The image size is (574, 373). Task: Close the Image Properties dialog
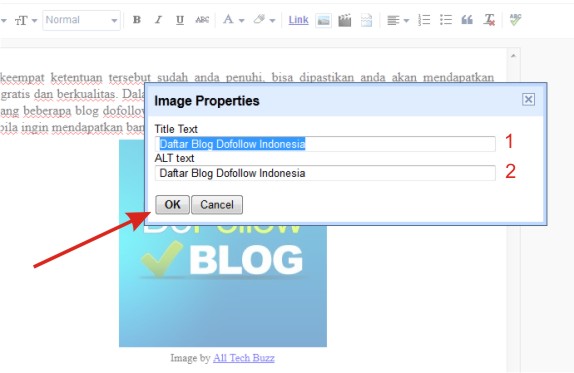tap(528, 100)
